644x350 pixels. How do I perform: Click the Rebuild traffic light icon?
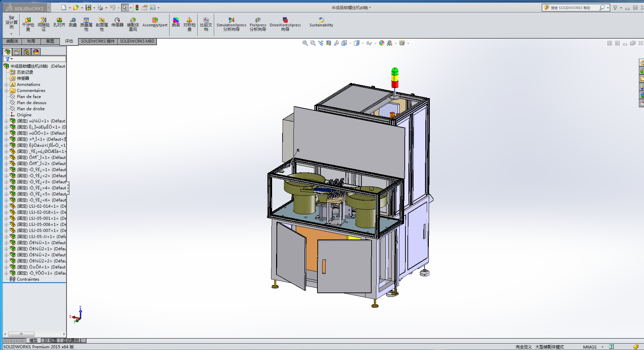(x=137, y=7)
